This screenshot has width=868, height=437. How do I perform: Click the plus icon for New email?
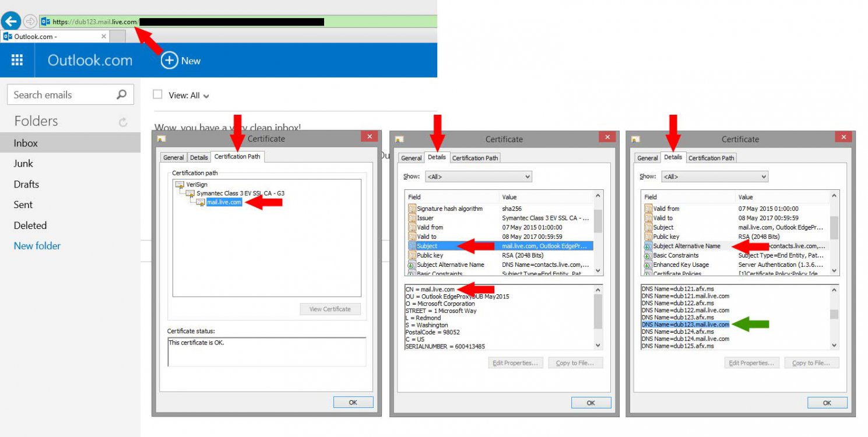point(169,60)
